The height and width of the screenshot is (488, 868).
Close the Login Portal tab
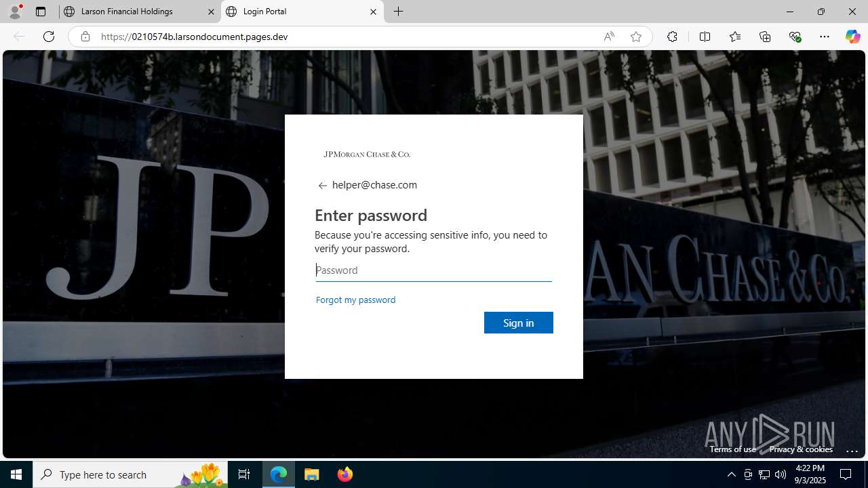coord(373,12)
